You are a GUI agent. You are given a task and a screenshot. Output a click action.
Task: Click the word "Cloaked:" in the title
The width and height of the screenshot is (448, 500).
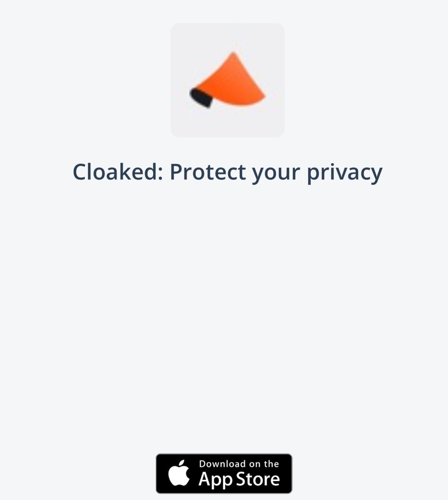118,171
